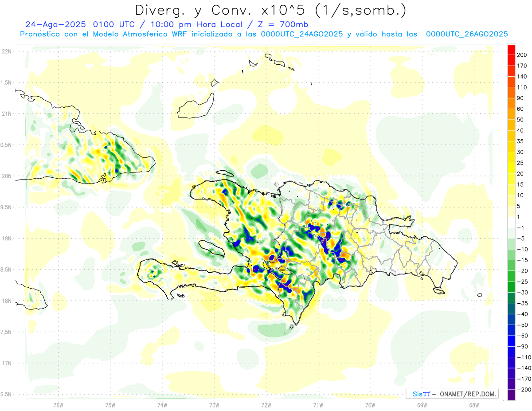Click the "SisTT - ONAMET/REP.DOM." credit box
This screenshot has height=411, width=532.
(452, 394)
